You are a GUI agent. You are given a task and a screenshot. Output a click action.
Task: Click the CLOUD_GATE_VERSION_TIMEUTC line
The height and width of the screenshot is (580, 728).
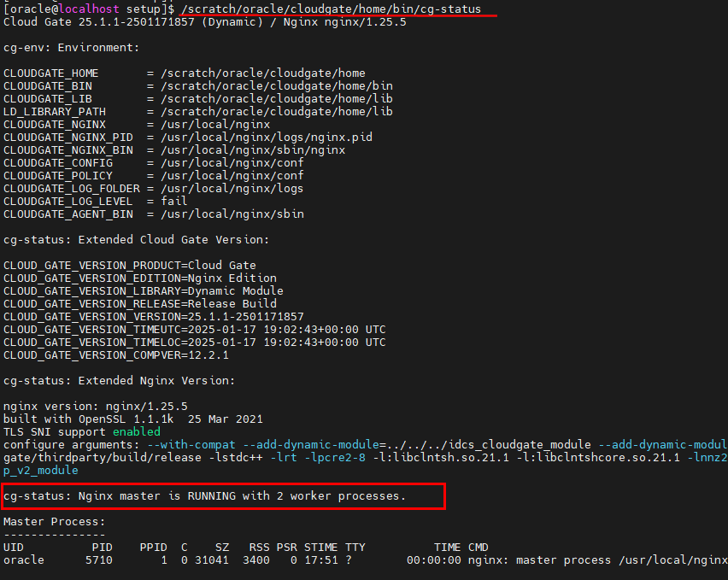(195, 330)
